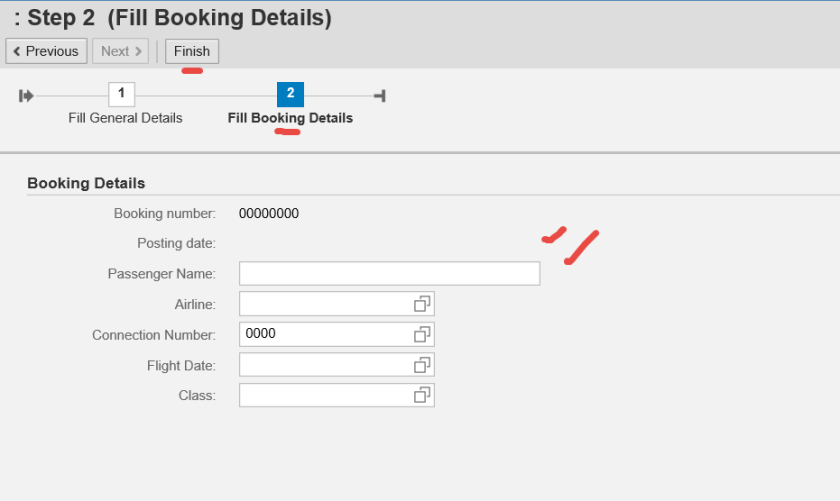Click inside the Class field
The height and width of the screenshot is (501, 840).
pos(324,395)
